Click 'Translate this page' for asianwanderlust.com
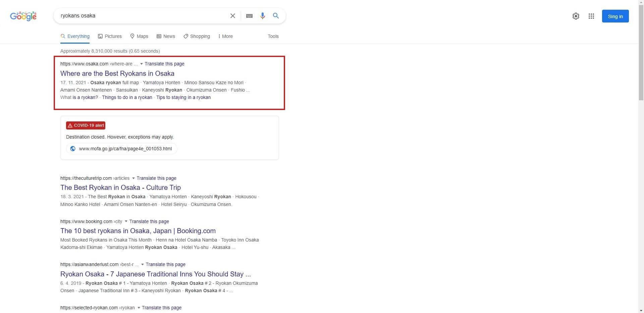644x313 pixels. point(165,264)
